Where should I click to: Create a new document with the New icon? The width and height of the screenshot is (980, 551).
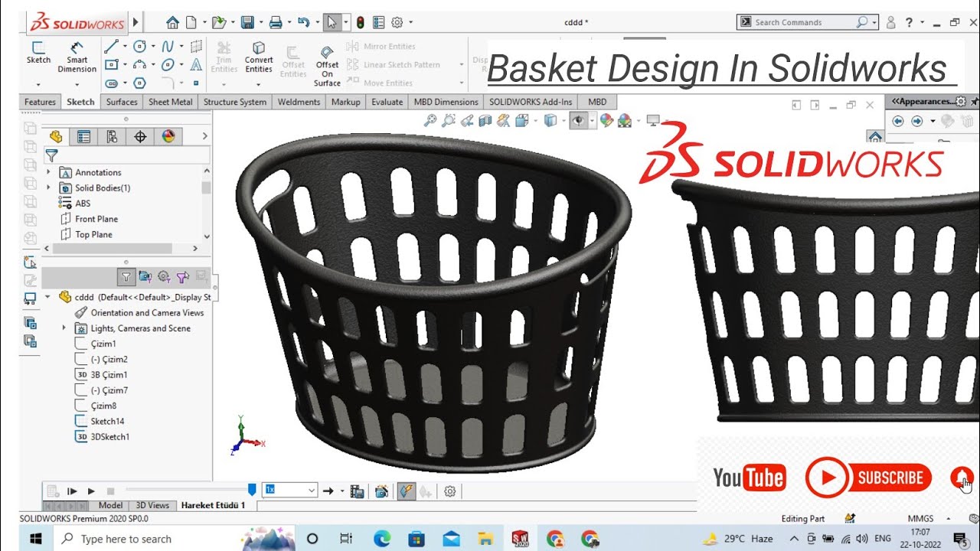191,22
